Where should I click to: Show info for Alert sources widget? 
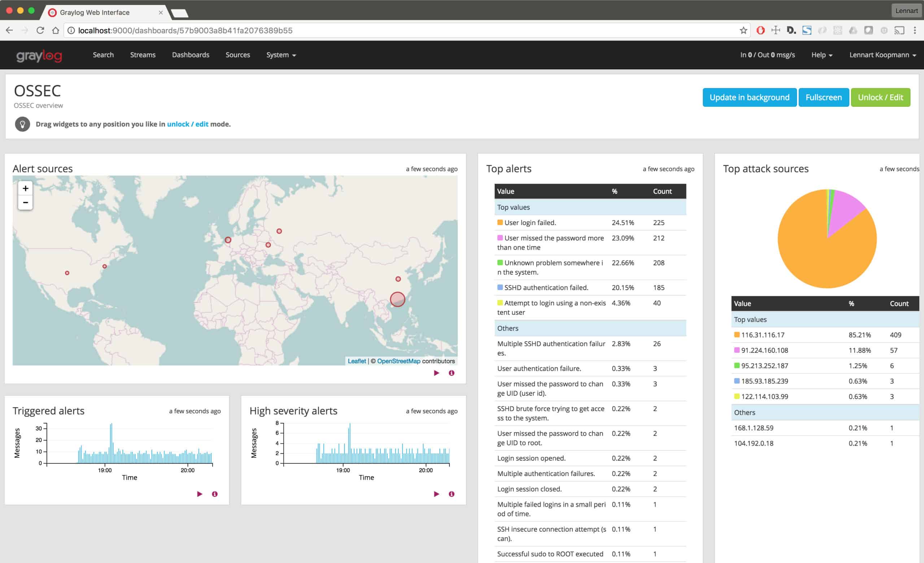pyautogui.click(x=452, y=373)
